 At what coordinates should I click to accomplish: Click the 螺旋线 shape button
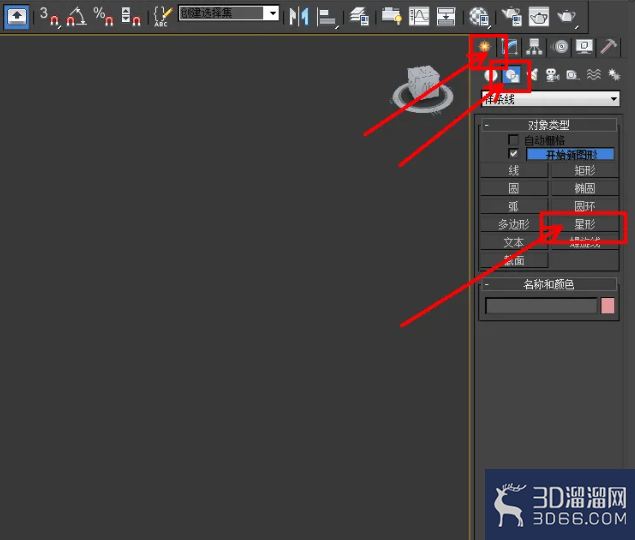pos(585,242)
